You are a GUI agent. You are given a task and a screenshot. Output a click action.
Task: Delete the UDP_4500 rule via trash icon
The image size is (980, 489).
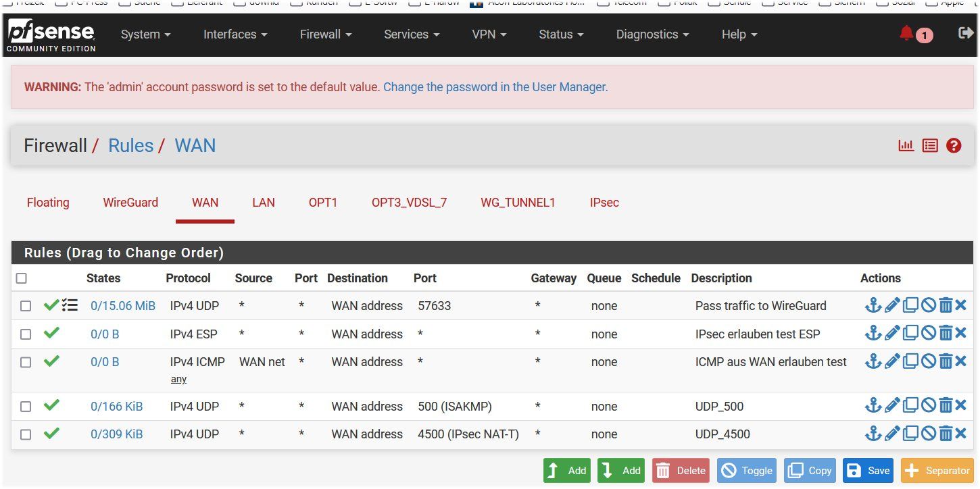click(946, 433)
